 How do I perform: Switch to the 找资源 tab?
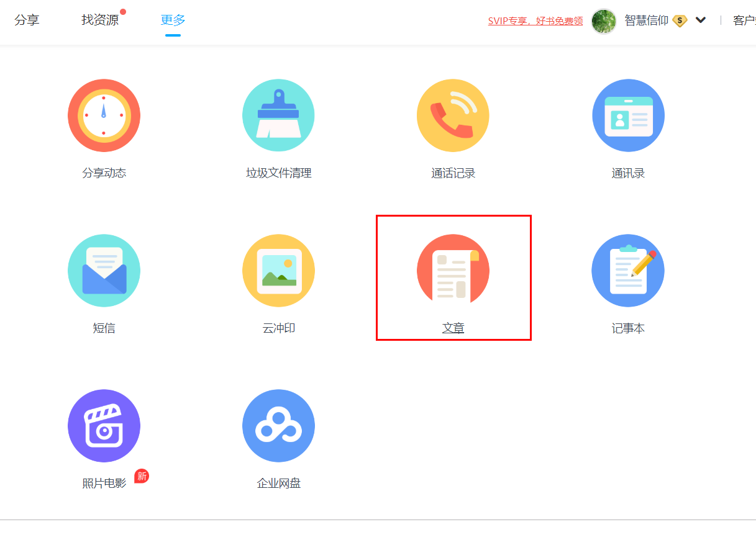click(99, 20)
